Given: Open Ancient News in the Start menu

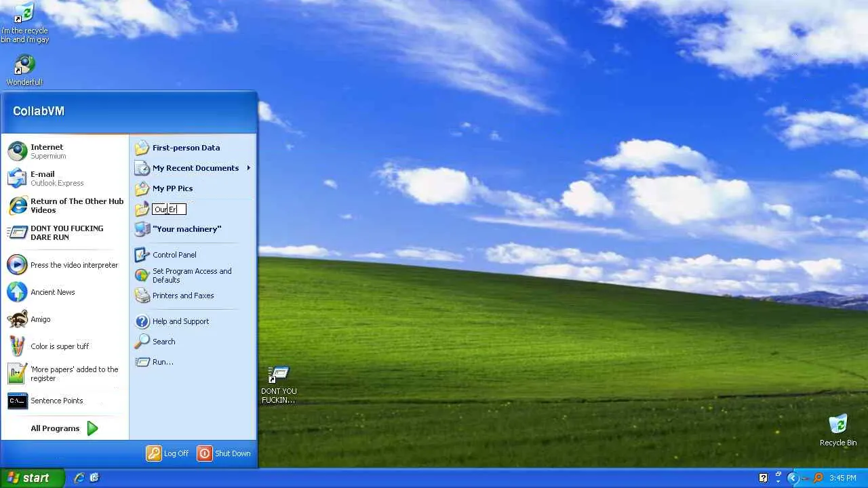Looking at the screenshot, I should [65, 292].
